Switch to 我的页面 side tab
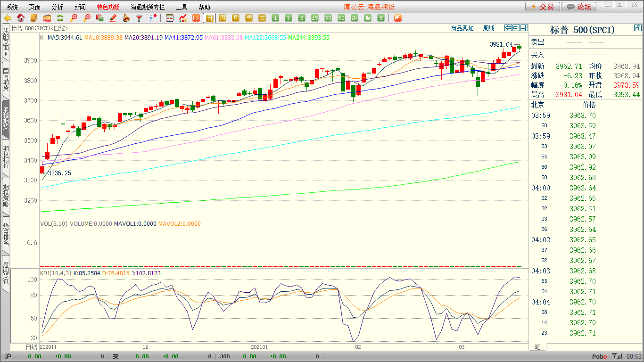 [x=6, y=43]
